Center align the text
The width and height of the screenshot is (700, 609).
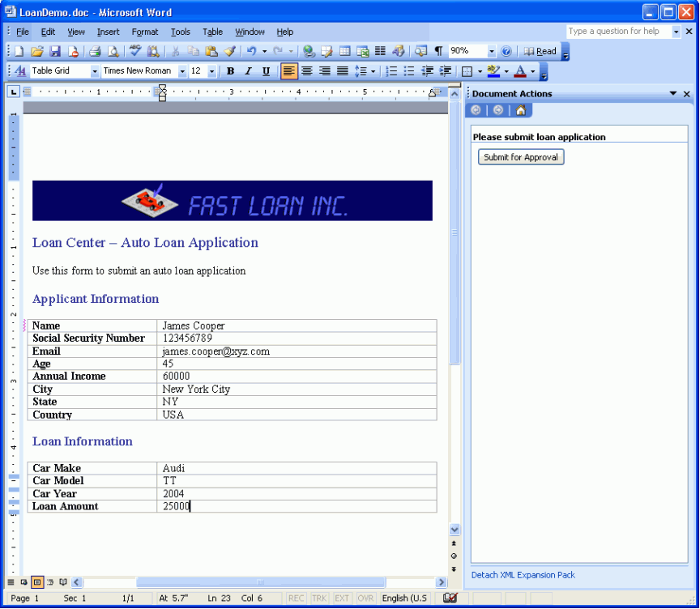coord(307,71)
